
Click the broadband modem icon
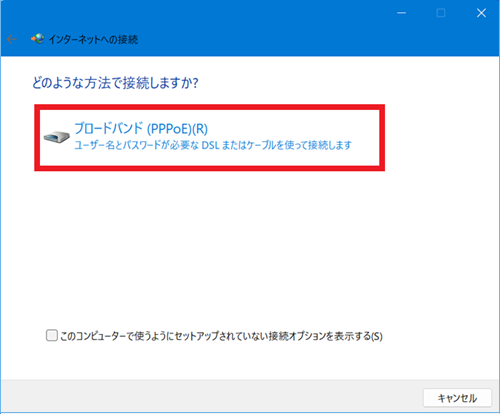tap(57, 137)
